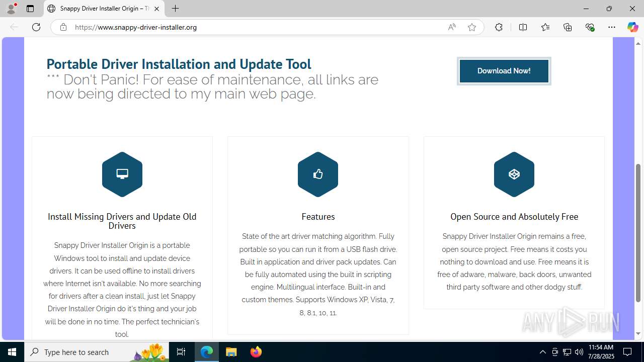Click Open Source and Absolutely Free heading
Viewport: 644px width, 362px height.
click(514, 217)
